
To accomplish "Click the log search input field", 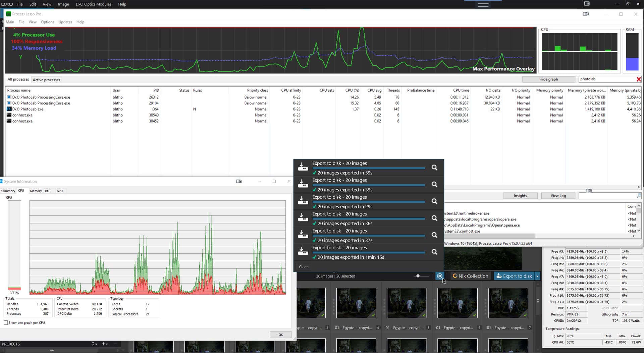I will point(607,196).
